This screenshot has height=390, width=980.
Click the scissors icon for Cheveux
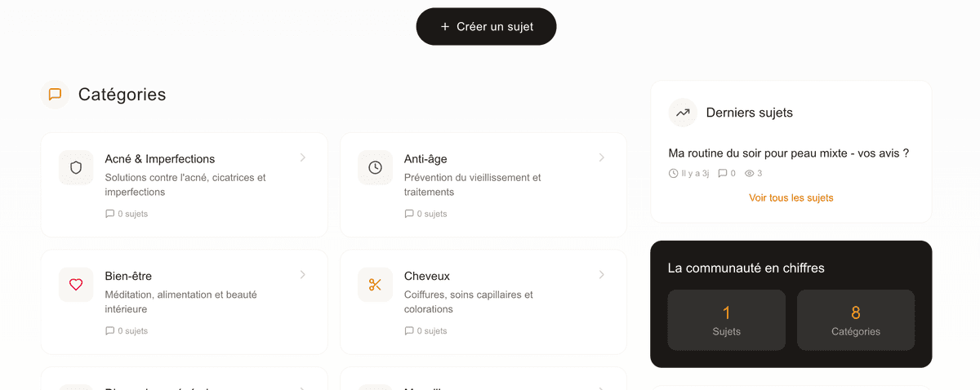375,285
